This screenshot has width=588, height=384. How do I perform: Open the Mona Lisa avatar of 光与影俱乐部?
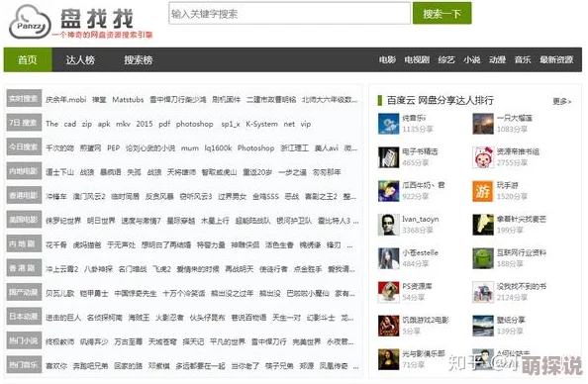388,359
